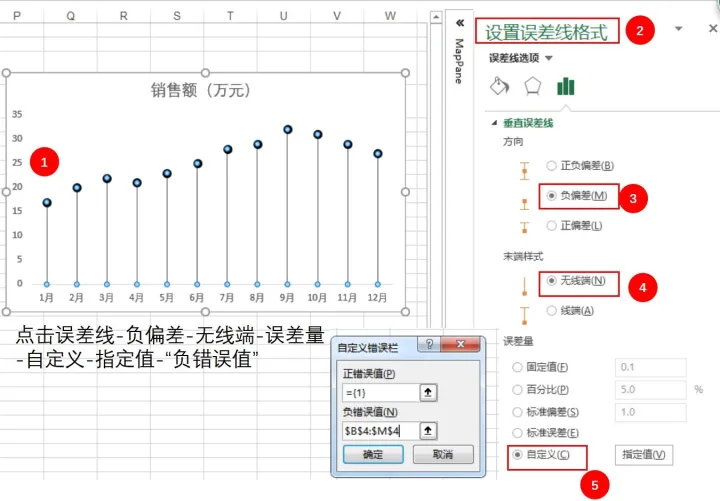Choose 线端(A) end style
Screen dimensions: 720x501
(x=570, y=311)
